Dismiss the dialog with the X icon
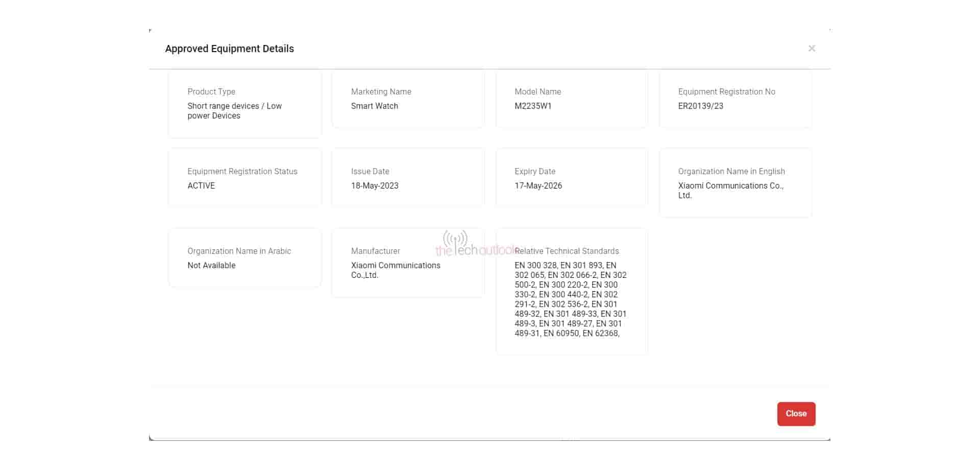The width and height of the screenshot is (980, 470). (x=812, y=49)
